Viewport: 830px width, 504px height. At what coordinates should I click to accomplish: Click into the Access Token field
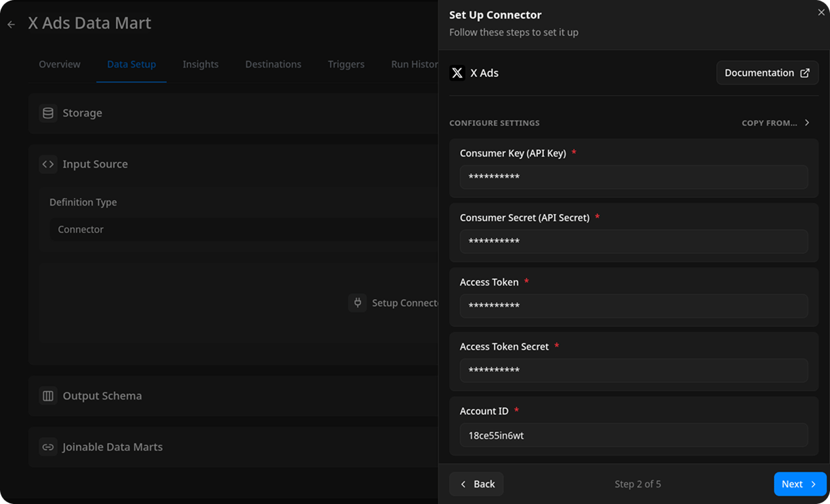click(x=634, y=306)
